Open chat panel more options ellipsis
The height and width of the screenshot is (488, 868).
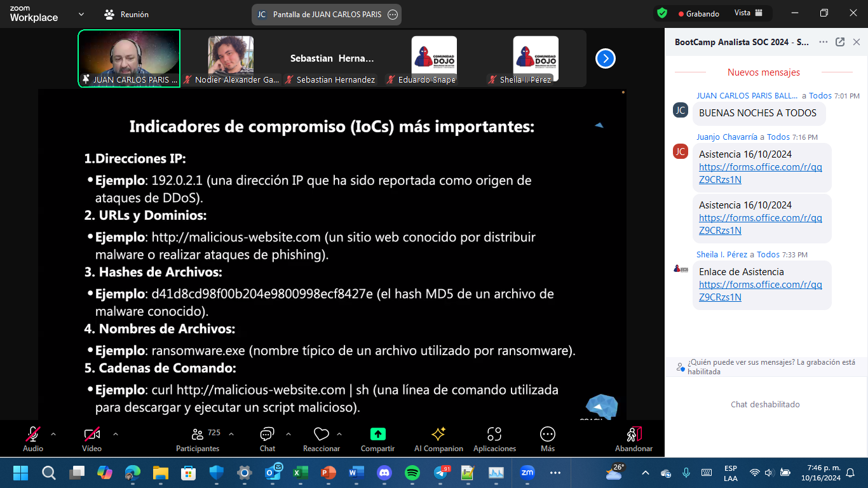(x=824, y=42)
